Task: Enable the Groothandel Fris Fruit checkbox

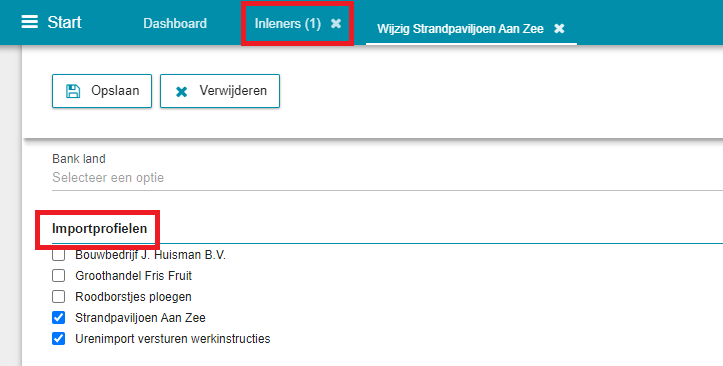Action: 59,276
